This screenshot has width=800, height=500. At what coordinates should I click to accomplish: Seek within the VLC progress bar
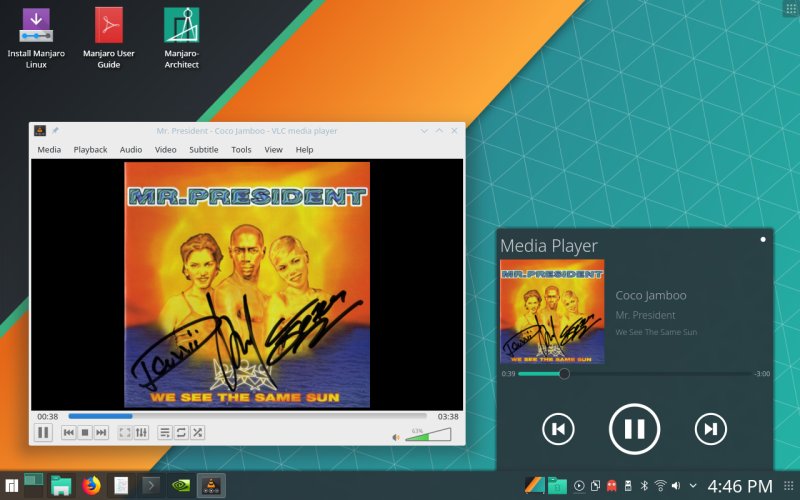(247, 416)
